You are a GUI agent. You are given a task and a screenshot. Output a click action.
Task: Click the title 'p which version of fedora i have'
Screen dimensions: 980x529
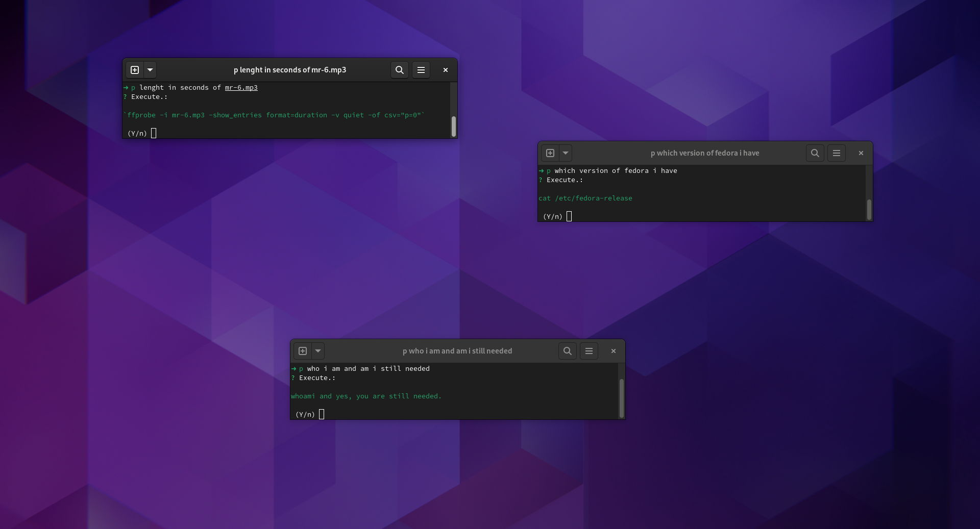(x=704, y=153)
